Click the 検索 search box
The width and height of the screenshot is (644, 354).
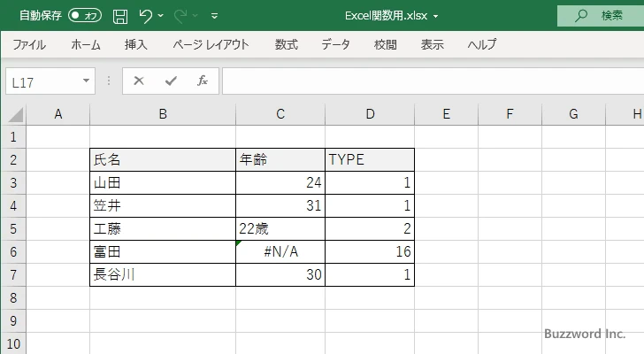coord(601,16)
